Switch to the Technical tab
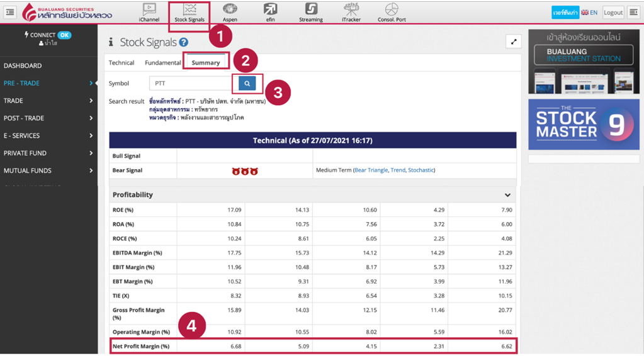Viewport: 644px width, 356px height. click(121, 63)
